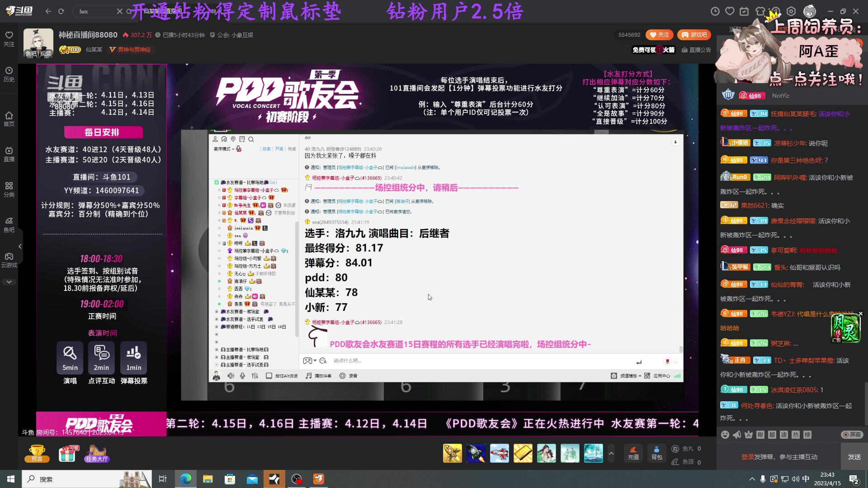Open the emoji picker in chat

pos(725,435)
